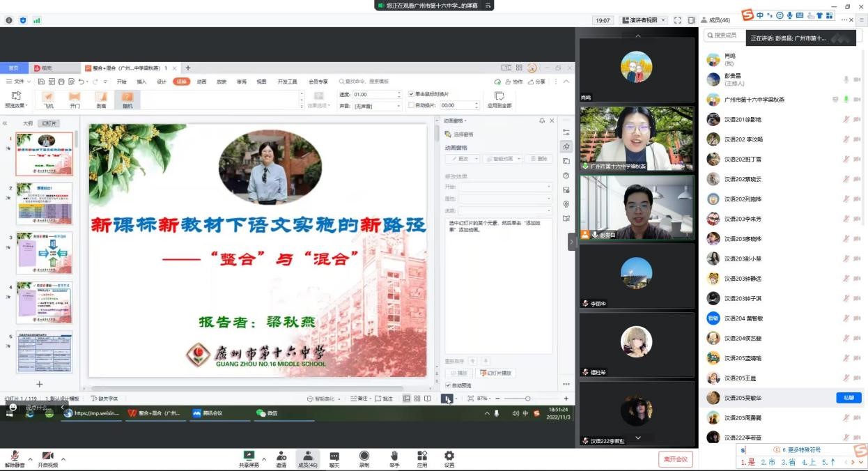Enter fullscreen via the expand icon
This screenshot has width=868, height=471.
(x=677, y=20)
